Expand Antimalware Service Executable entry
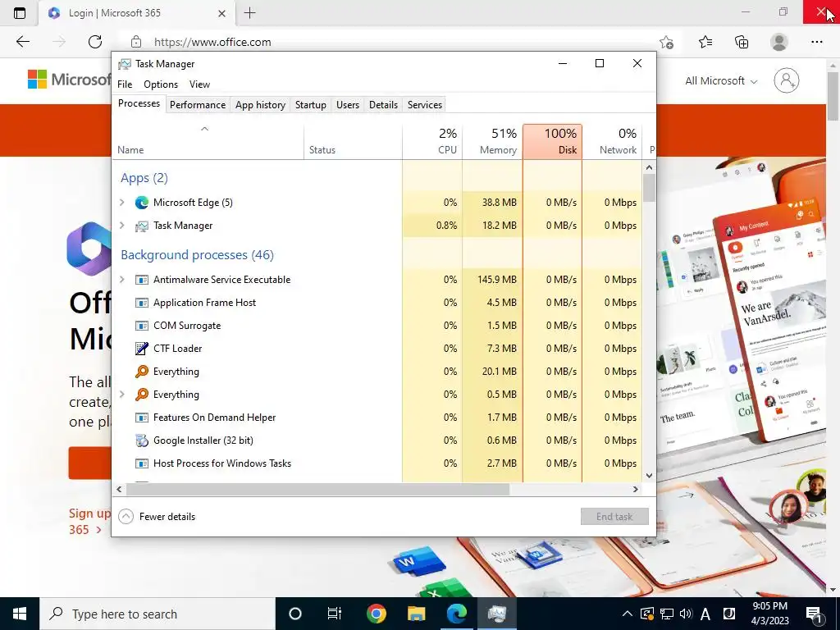This screenshot has width=840, height=630. point(121,280)
